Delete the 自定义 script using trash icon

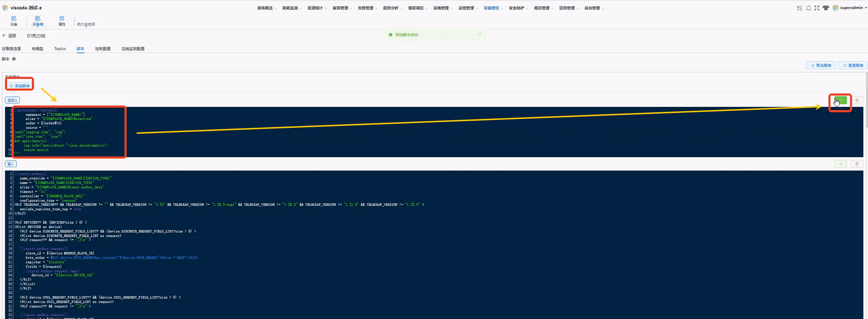click(x=857, y=100)
